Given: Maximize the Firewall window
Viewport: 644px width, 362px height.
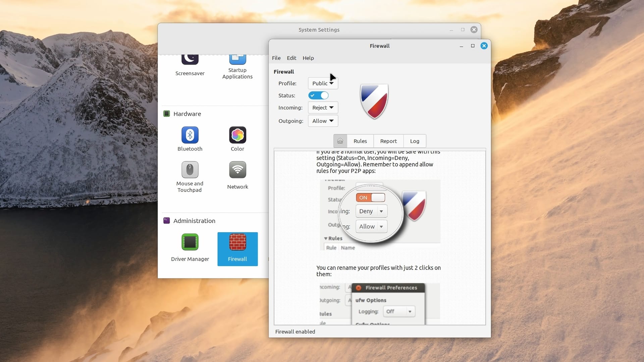Looking at the screenshot, I should [473, 46].
